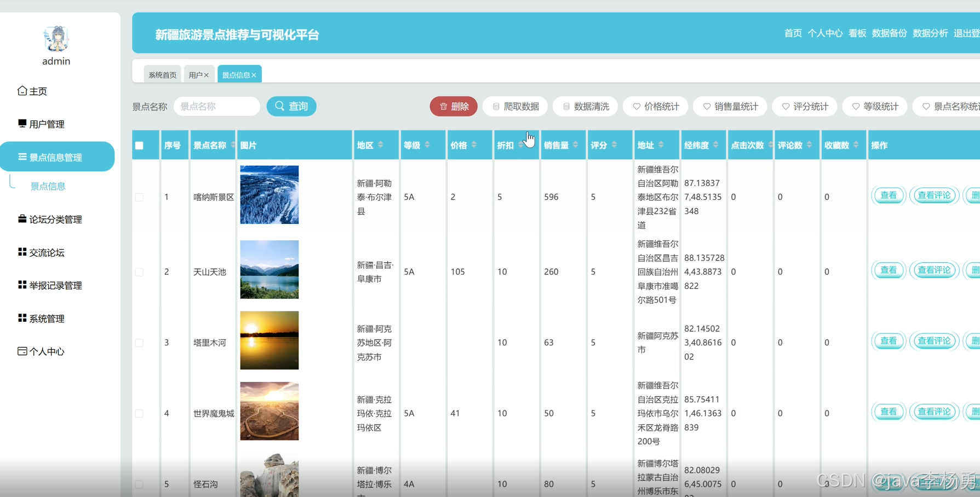Click 查看 for 塔里木河 row
Image resolution: width=980 pixels, height=497 pixels.
pos(889,341)
